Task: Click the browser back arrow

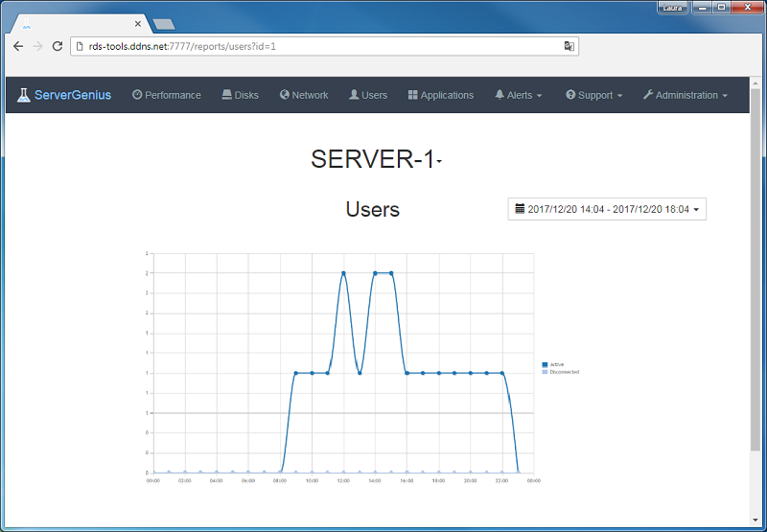Action: click(18, 46)
